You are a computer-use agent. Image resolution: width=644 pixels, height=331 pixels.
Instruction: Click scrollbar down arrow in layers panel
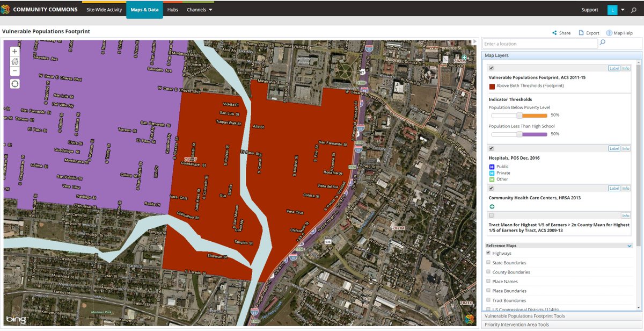639,307
